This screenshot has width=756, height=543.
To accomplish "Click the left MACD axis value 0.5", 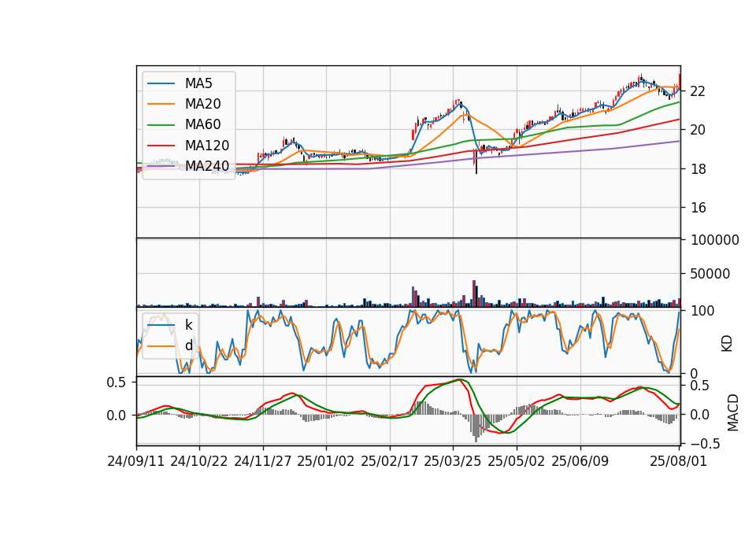I will coord(116,382).
